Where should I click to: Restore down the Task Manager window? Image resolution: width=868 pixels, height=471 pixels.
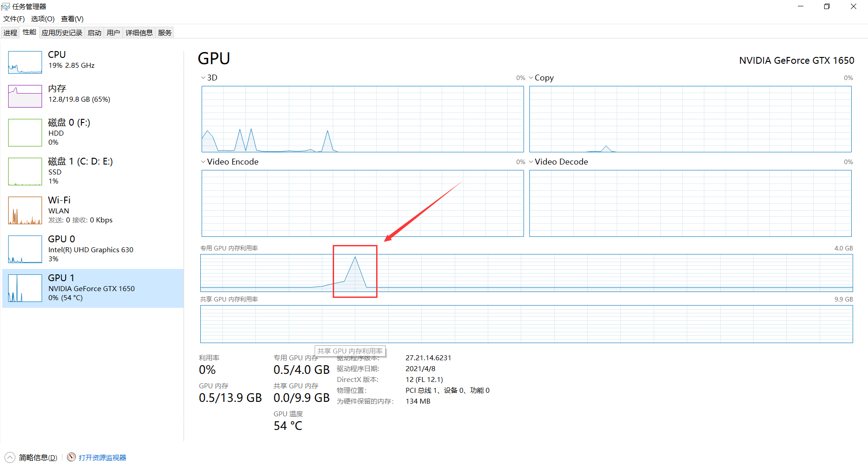[827, 6]
